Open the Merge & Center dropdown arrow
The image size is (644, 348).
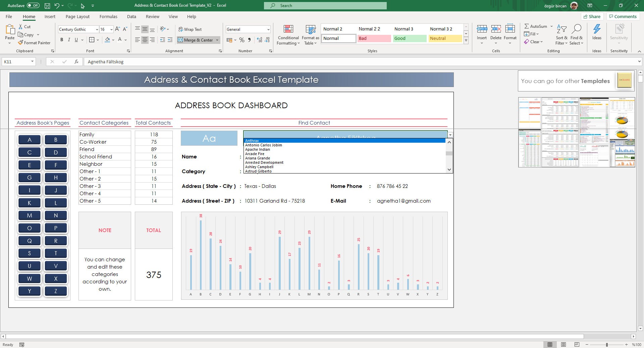217,40
